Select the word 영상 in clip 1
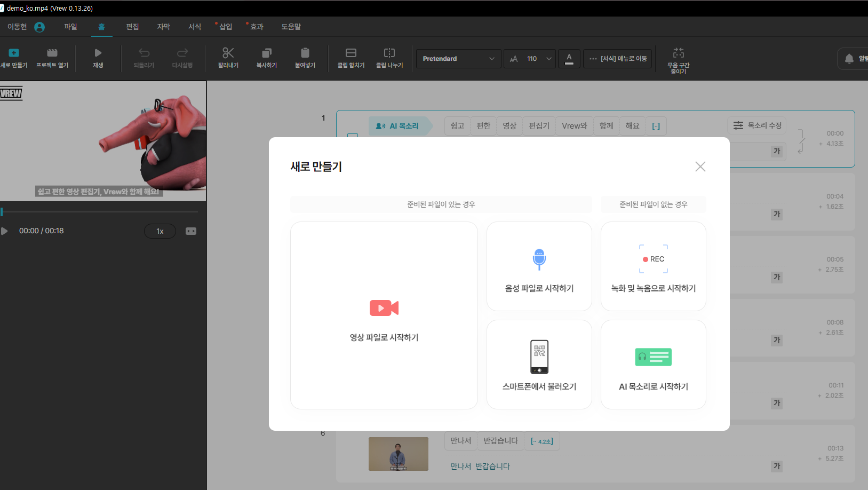This screenshot has height=490, width=868. pos(509,126)
